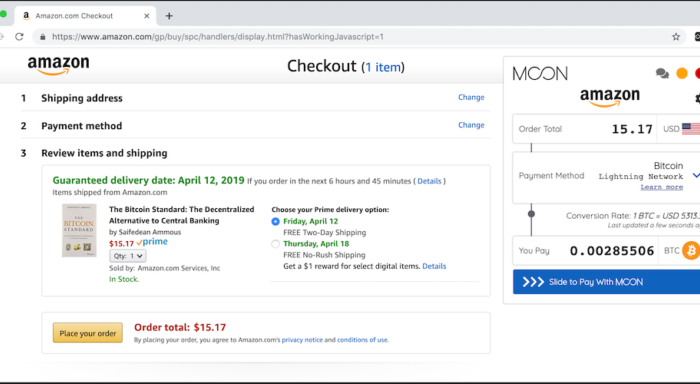Select the Amazon.com Checkout tab
Viewport: 700px width, 384px height.
(85, 16)
